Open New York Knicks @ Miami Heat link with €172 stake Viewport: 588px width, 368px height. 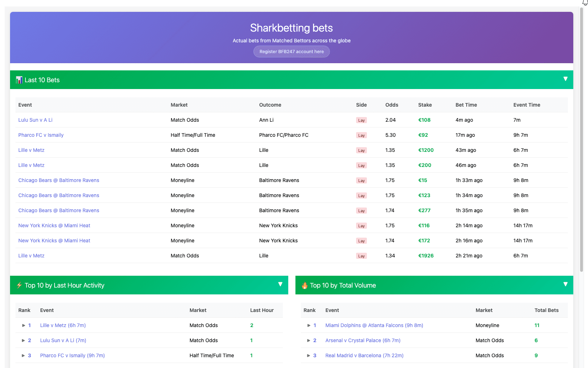54,241
